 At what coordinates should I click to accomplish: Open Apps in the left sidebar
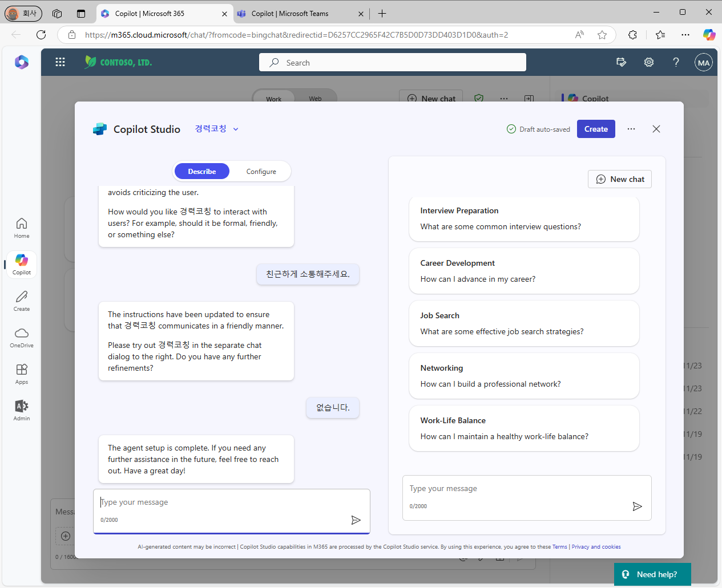coord(22,374)
